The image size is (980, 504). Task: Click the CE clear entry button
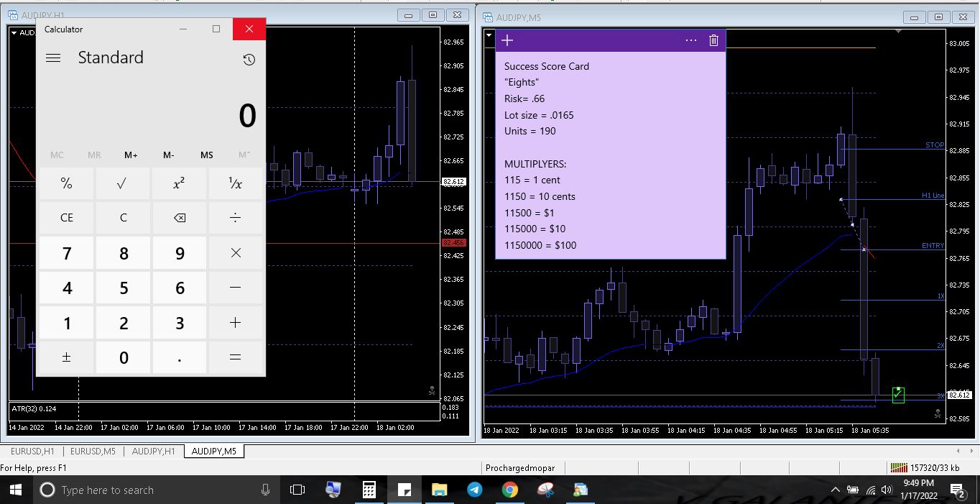(66, 218)
